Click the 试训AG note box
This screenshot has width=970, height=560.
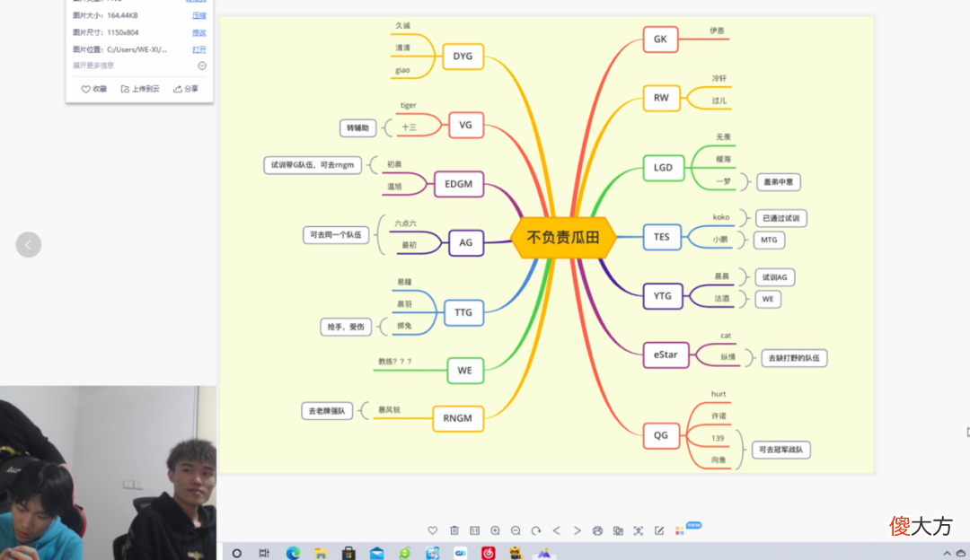[774, 277]
